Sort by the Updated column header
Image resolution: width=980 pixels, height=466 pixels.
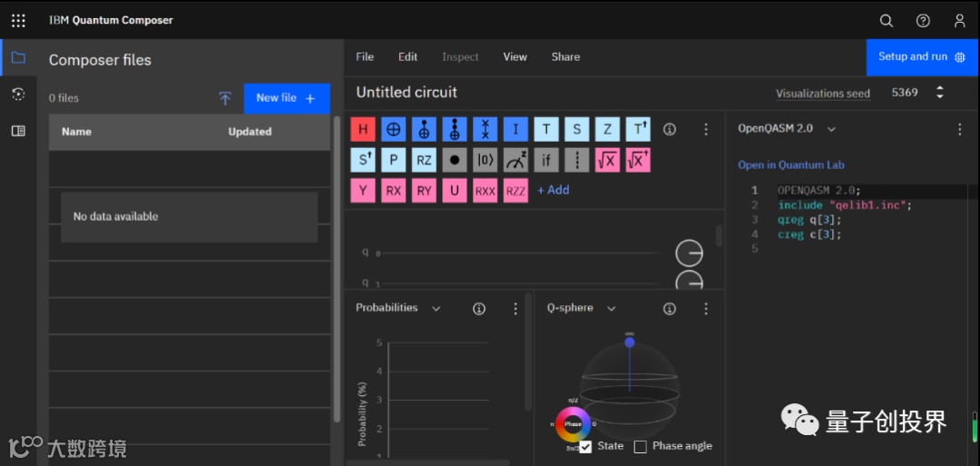coord(250,132)
